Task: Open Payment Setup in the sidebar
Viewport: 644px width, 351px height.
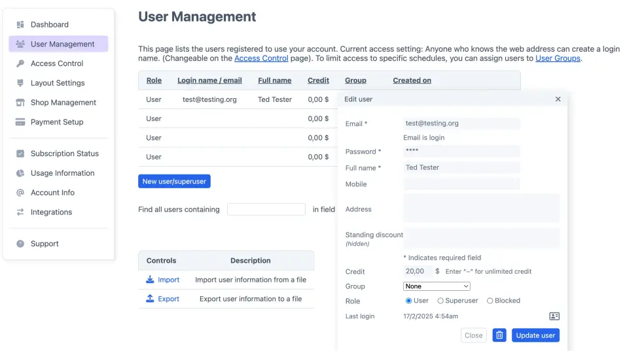Action: [57, 122]
